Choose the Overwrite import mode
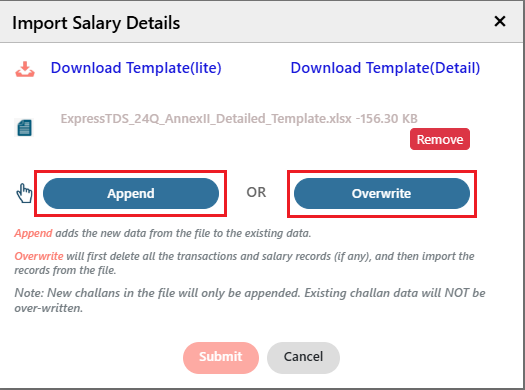 click(382, 193)
